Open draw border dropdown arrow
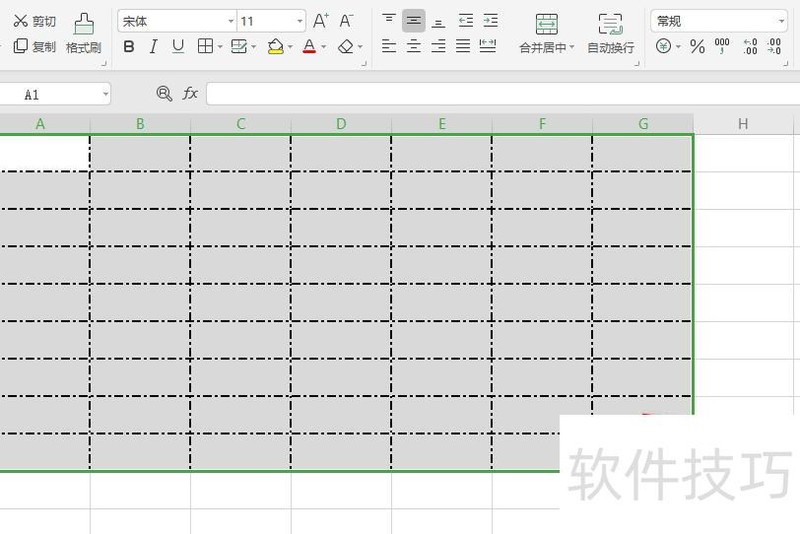 [x=254, y=47]
